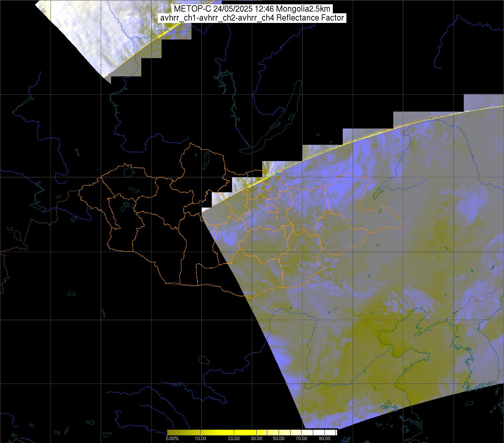The image size is (504, 443).
Task: Click the 10.00 tick label on colorbar
Action: point(201,439)
